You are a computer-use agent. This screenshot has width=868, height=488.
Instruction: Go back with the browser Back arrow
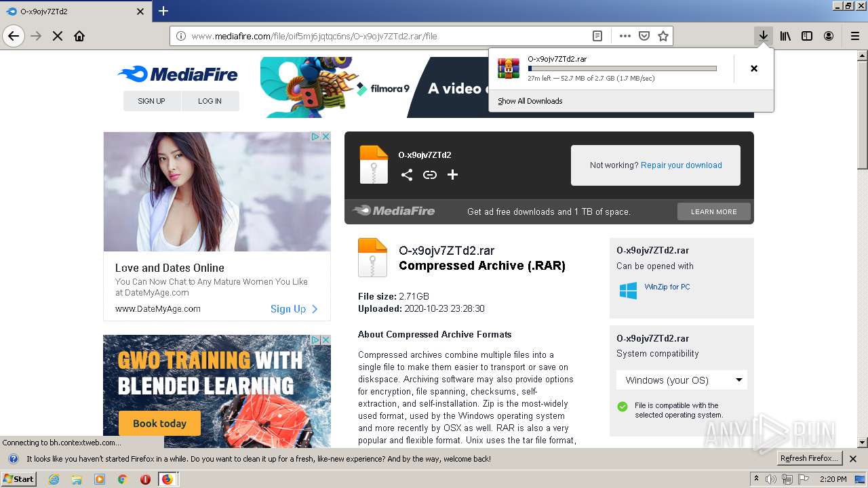(14, 36)
